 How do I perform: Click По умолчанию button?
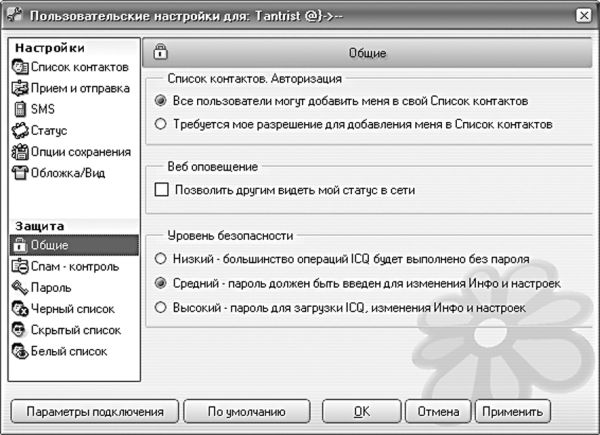(247, 412)
